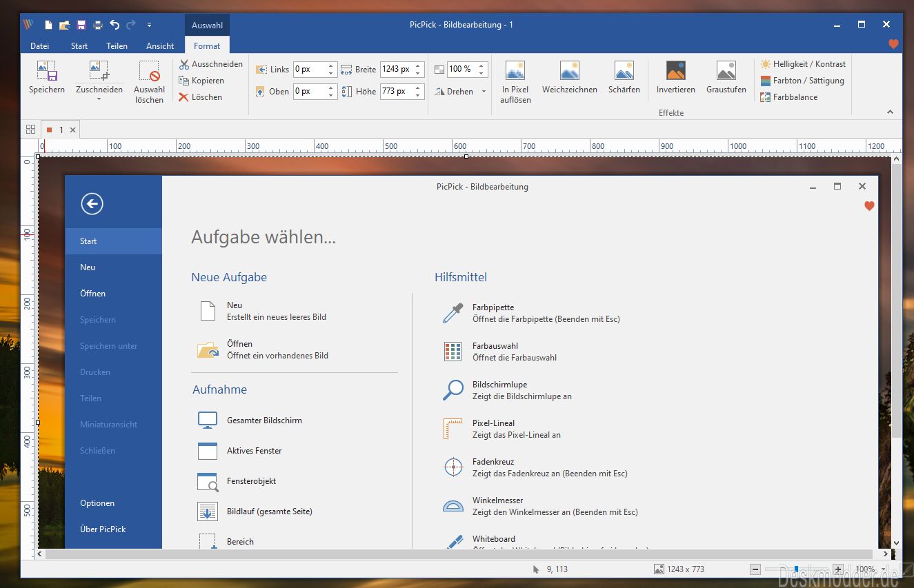
Task: Open Helligkeit / Kontrast adjustment
Action: (803, 64)
